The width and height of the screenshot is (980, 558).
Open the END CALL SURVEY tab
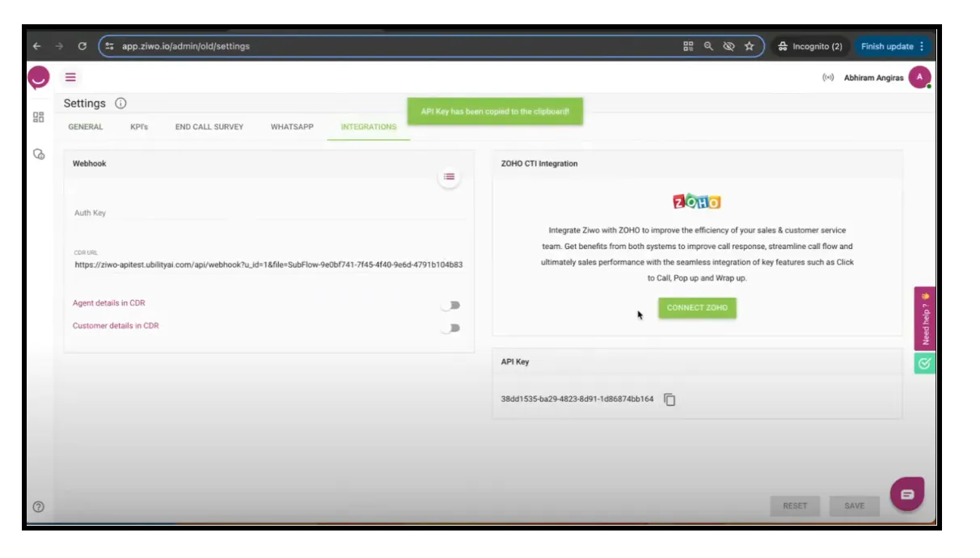tap(209, 127)
